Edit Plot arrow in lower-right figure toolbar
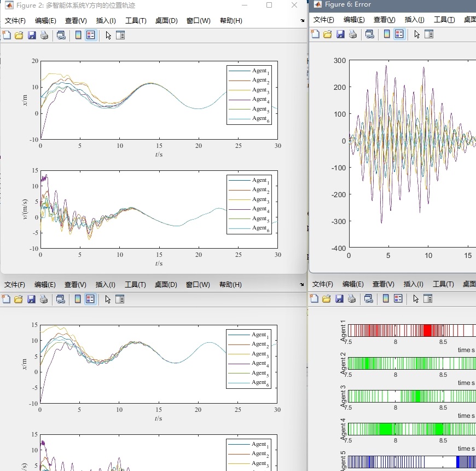Image resolution: width=476 pixels, height=471 pixels. 416,298
